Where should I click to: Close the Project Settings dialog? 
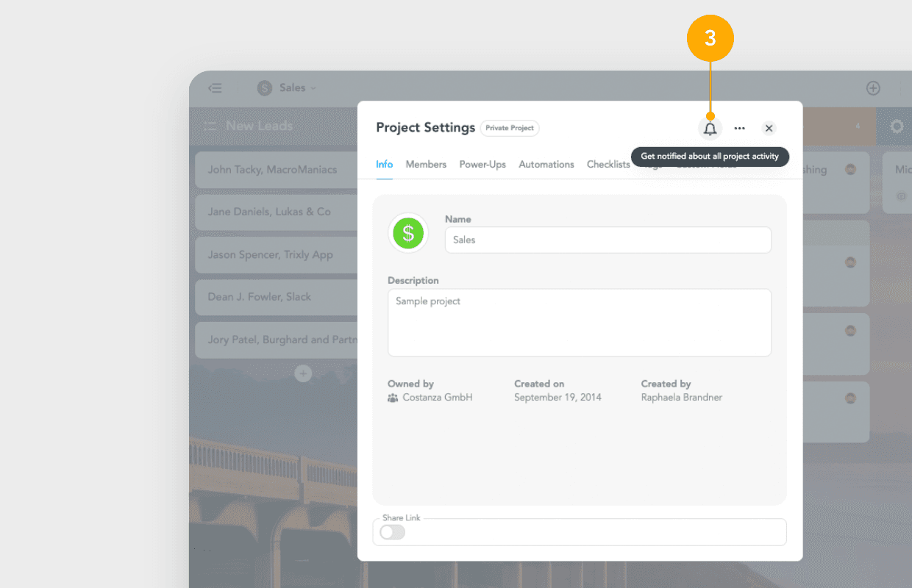(769, 129)
